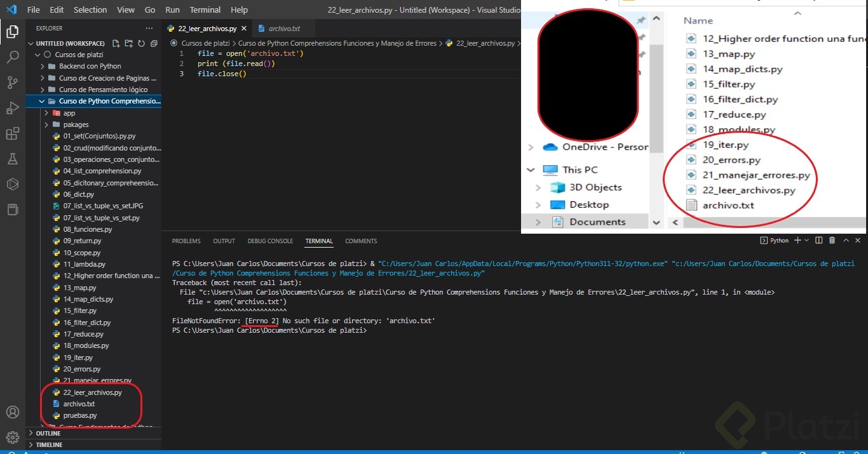Switch to the OUTPUT panel tab

pos(224,241)
